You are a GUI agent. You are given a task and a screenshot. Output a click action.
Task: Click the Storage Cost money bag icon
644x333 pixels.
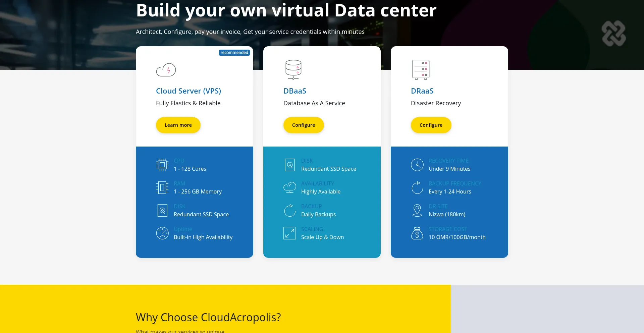(417, 233)
